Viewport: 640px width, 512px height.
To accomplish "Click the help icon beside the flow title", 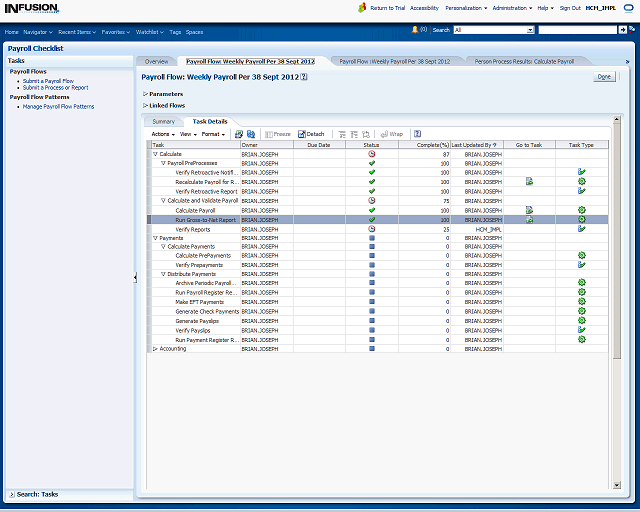I will click(304, 76).
